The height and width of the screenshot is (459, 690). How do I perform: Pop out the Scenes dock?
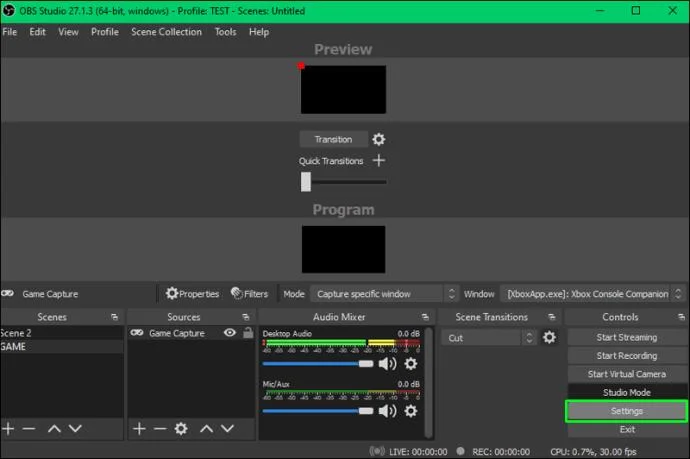pos(114,317)
